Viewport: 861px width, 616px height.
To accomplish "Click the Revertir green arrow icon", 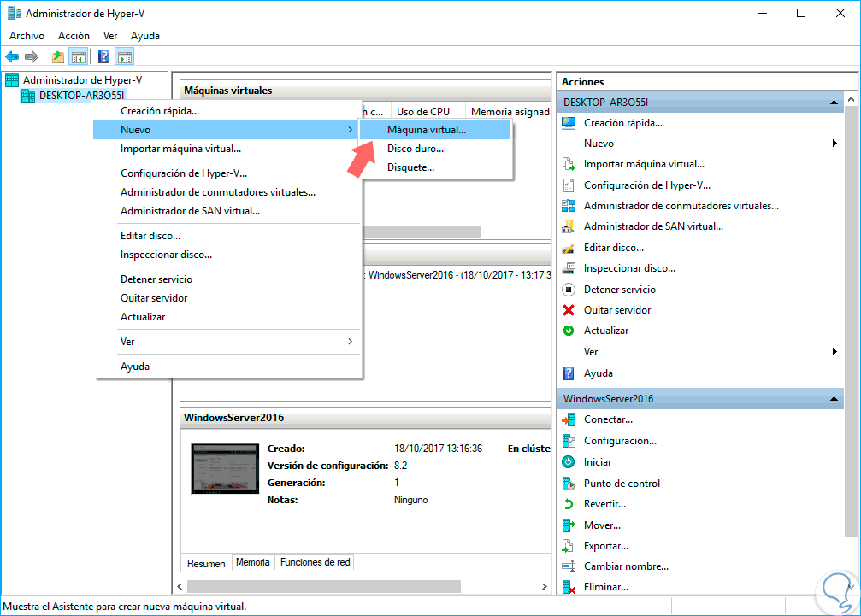I will click(x=569, y=503).
